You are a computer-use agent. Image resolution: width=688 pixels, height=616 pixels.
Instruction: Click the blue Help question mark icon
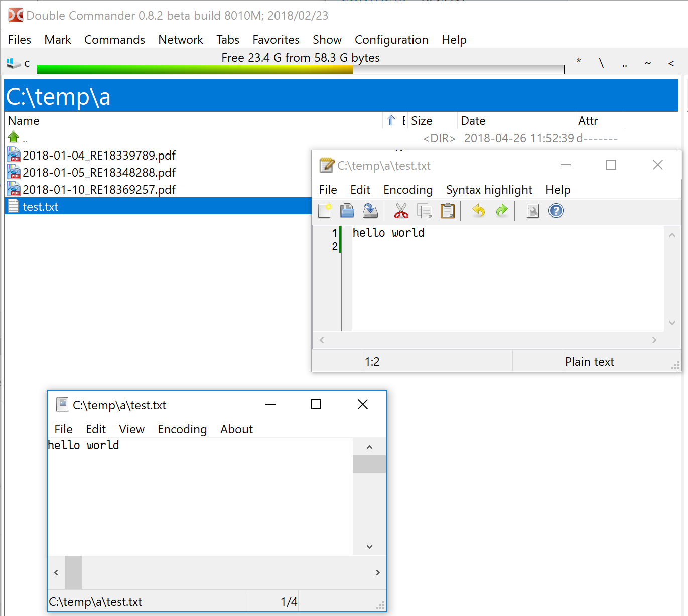(x=556, y=211)
